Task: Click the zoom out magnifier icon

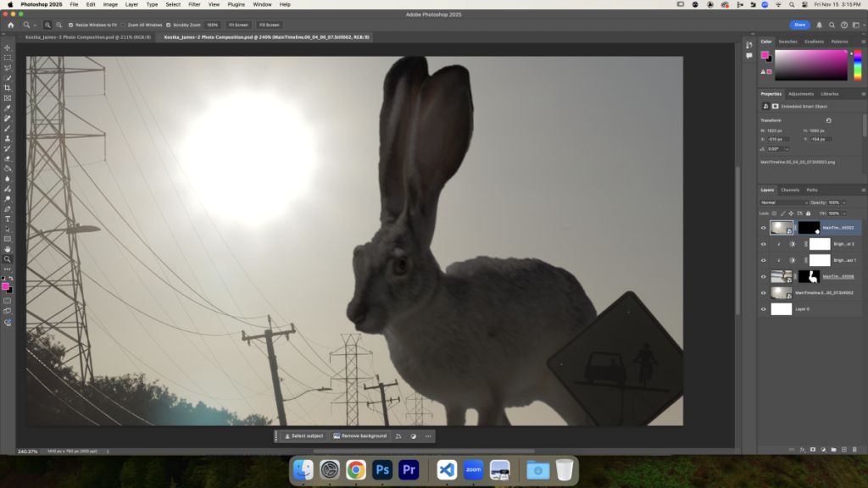Action: 58,25
